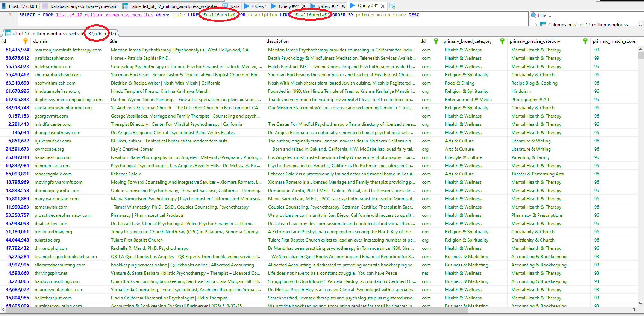
Task: Select domain cell trinitynorthbay.org
Action: [53, 232]
